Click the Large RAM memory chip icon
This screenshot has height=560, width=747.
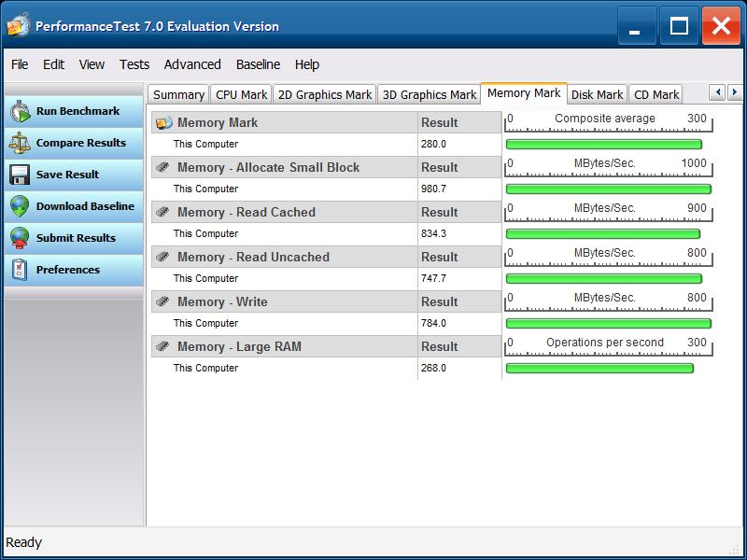[x=162, y=346]
